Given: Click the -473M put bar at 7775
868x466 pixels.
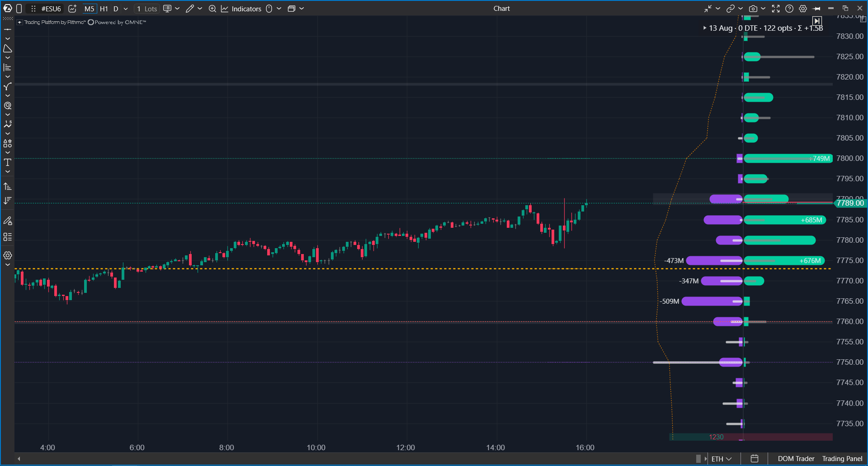Looking at the screenshot, I should tap(714, 261).
